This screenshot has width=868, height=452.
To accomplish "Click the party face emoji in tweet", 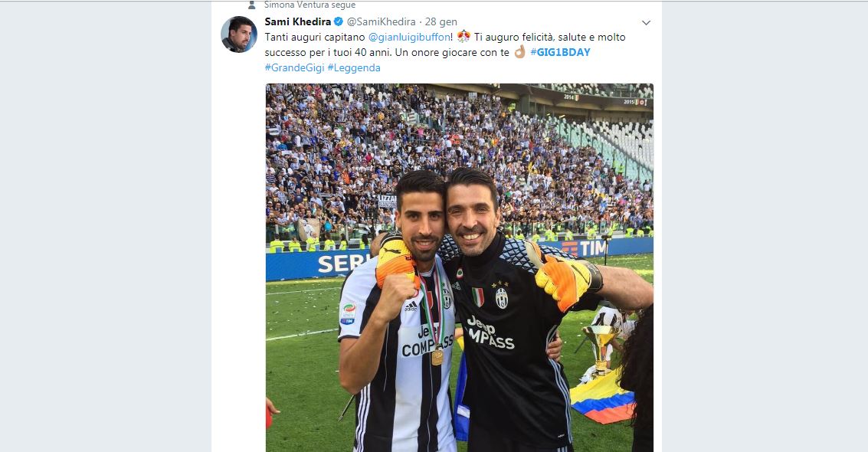I will click(464, 37).
